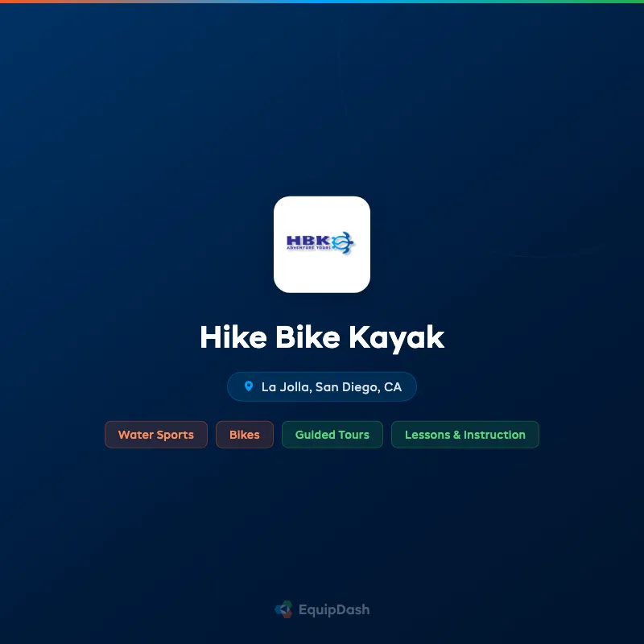Select the La Jolla, San Diego, CA location
644x644 pixels.
(321, 386)
